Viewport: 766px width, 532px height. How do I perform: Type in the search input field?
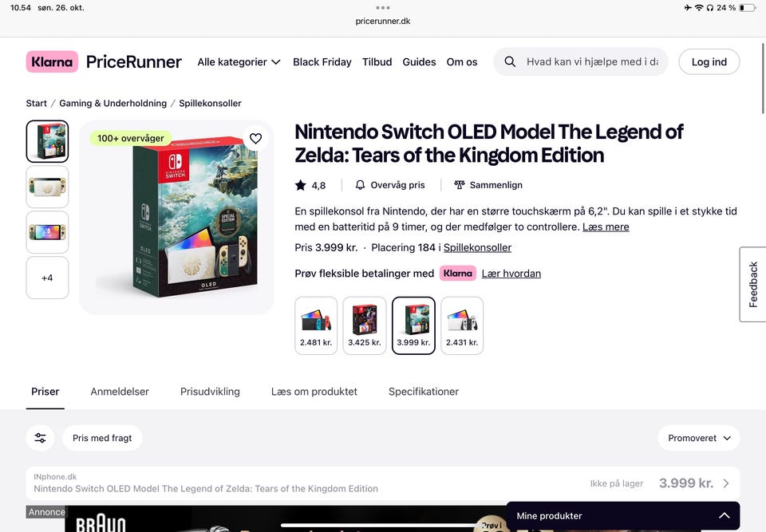pos(592,61)
